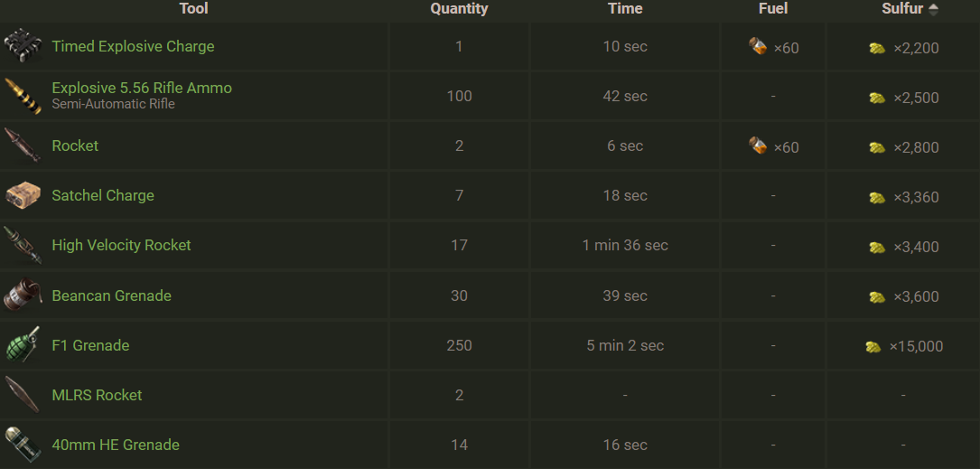
Task: Click the sort arrow beside Sulfur
Action: (934, 9)
